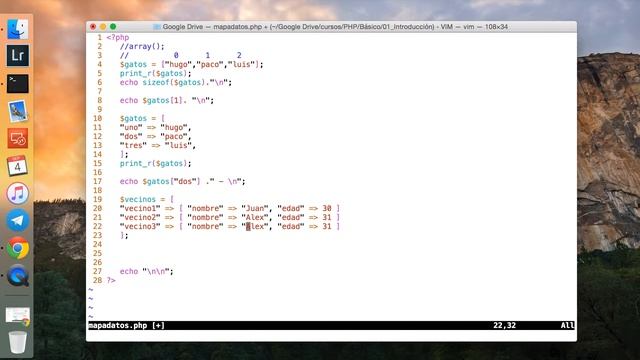Click "uno" => "hugo" line
Screen dimensions: 640x360
[156, 127]
